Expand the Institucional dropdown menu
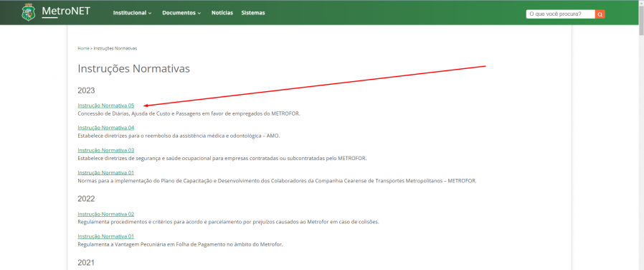Viewport: 644px width, 270px height. click(x=132, y=13)
